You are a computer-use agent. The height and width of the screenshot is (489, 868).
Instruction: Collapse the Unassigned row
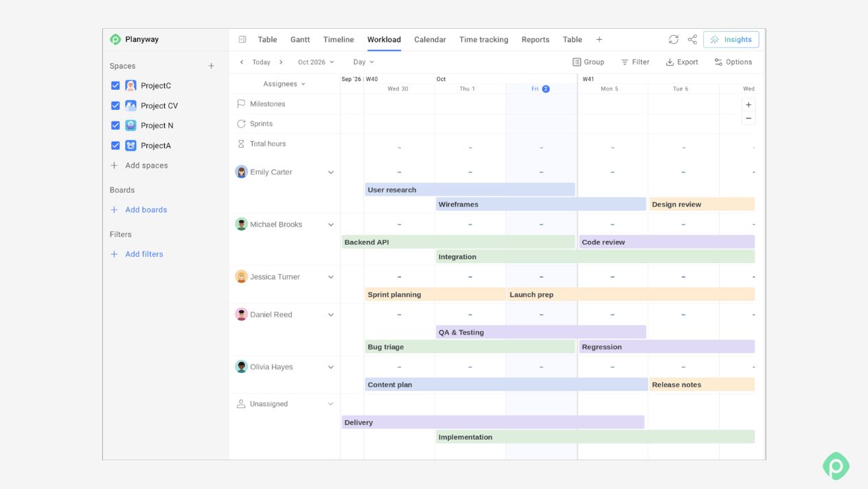(330, 404)
